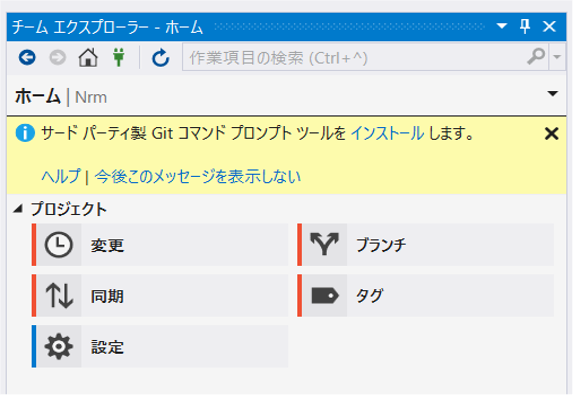This screenshot has width=573, height=395.
Task: Click the gear settings icon
Action: coord(58,346)
